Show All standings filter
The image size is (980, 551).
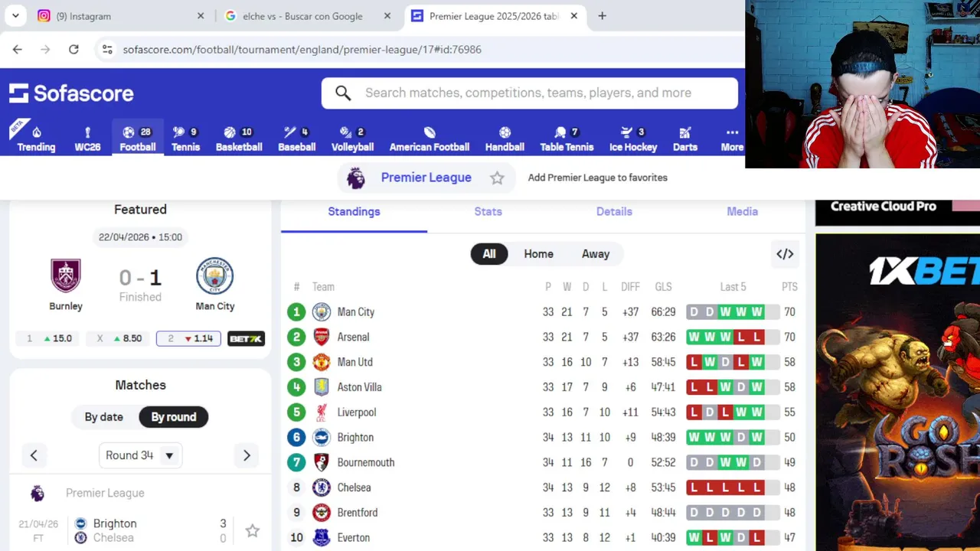click(x=489, y=254)
